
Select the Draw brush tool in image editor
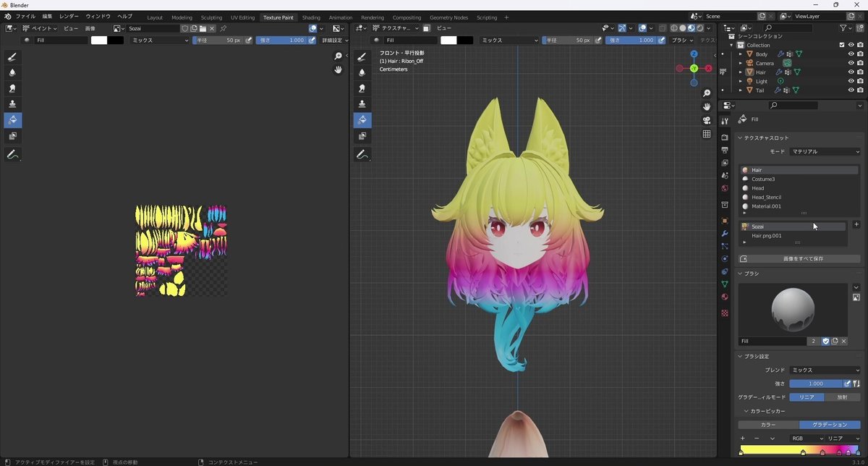12,56
